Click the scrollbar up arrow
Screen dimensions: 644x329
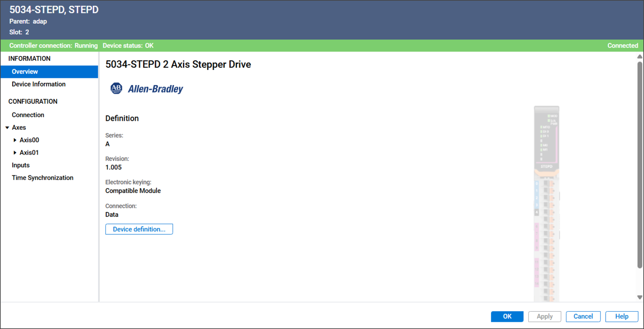[640, 57]
